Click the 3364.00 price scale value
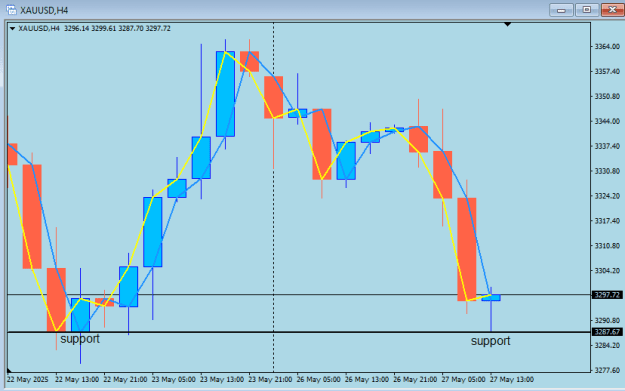The width and height of the screenshot is (625, 391). 607,47
